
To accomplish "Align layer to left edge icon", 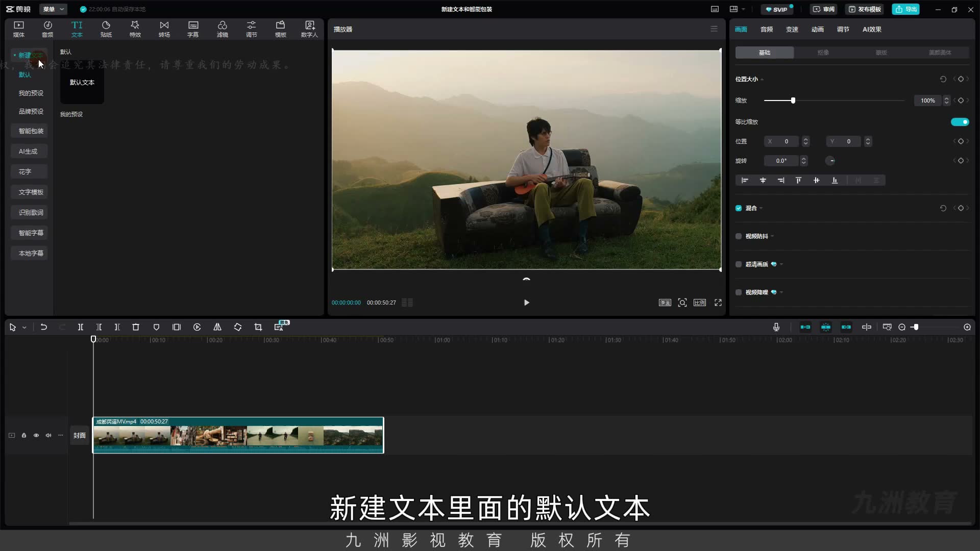I will 745,180.
